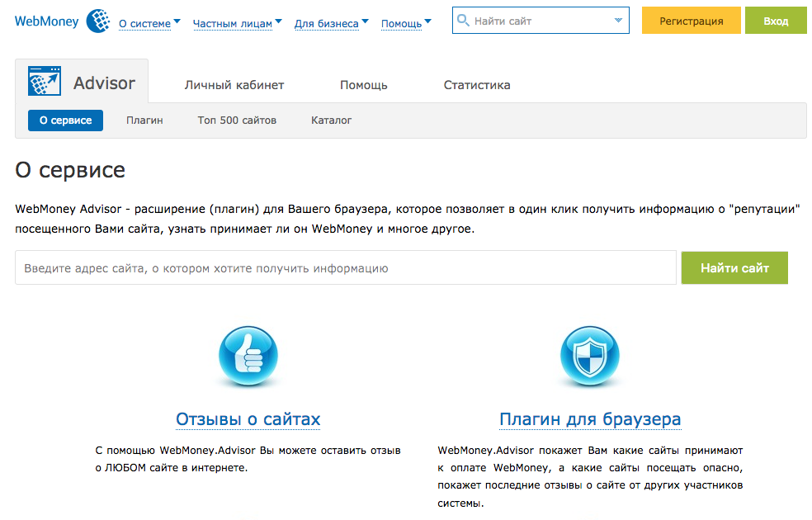Click the Advisor browser-window icon
The image size is (812, 520).
pos(45,81)
